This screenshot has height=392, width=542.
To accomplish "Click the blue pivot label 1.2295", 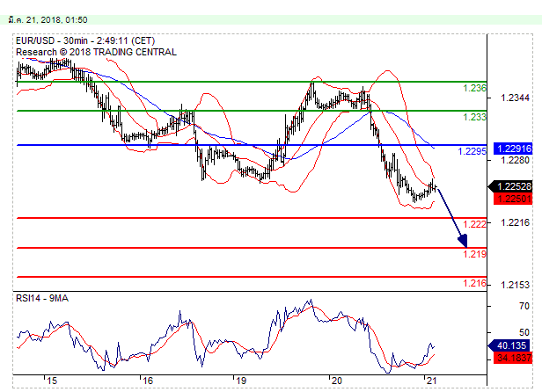I will pyautogui.click(x=472, y=151).
